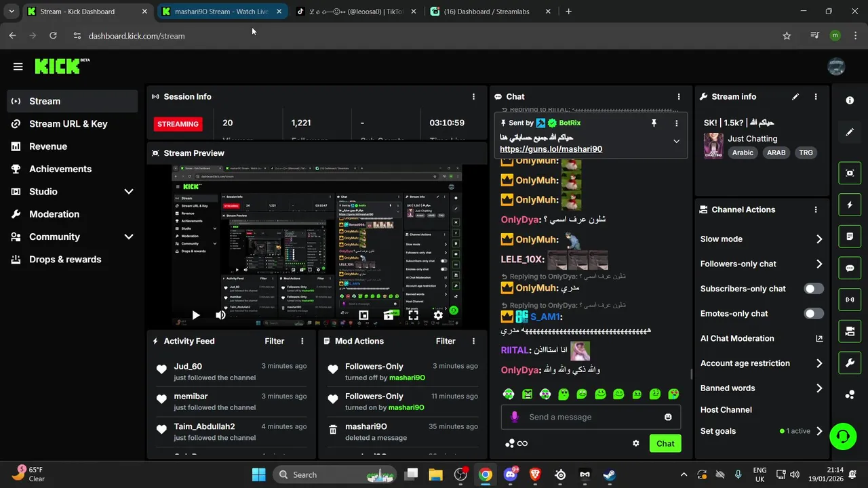Screen dimensions: 868x488
Task: Open Set goals arrow
Action: (x=819, y=431)
